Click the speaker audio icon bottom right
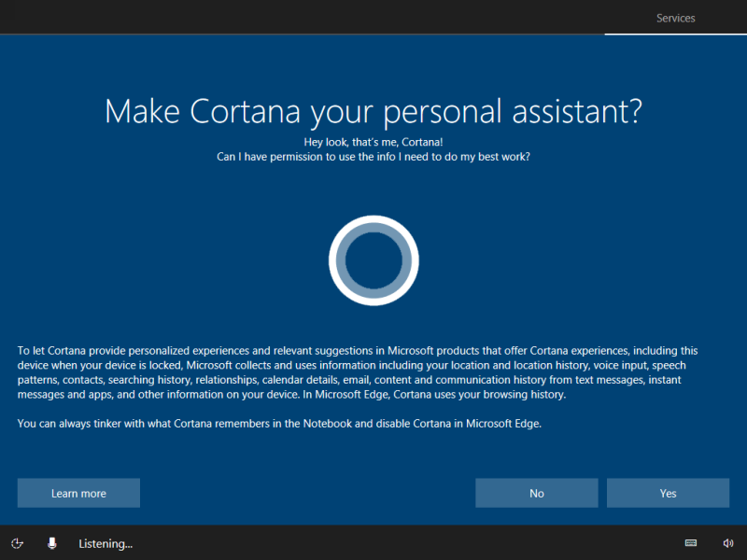Screen dimensions: 747x560 point(728,542)
